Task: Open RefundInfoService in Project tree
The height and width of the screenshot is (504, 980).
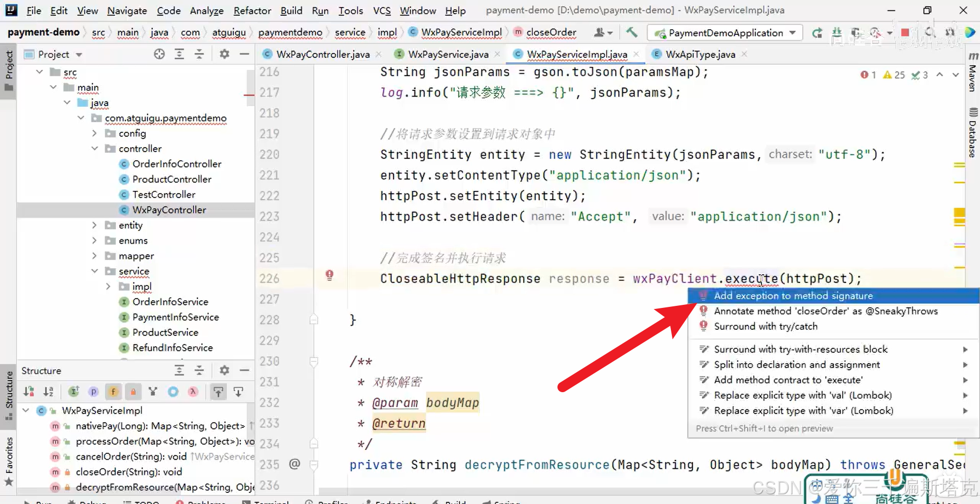Action: [172, 348]
